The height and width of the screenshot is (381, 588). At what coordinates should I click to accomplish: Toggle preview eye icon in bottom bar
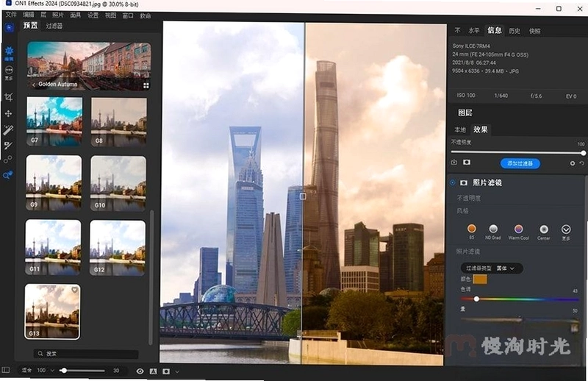140,371
